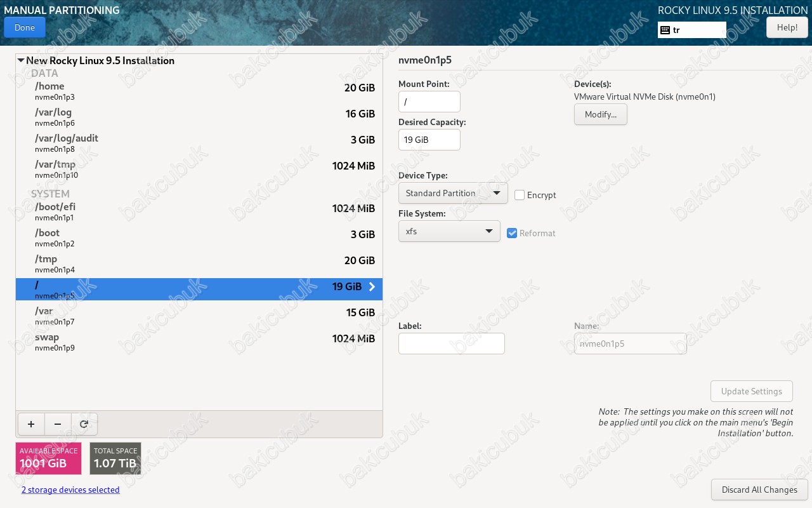The height and width of the screenshot is (508, 812).
Task: Select the /var nvme0n1p7 partition row
Action: [x=199, y=316]
